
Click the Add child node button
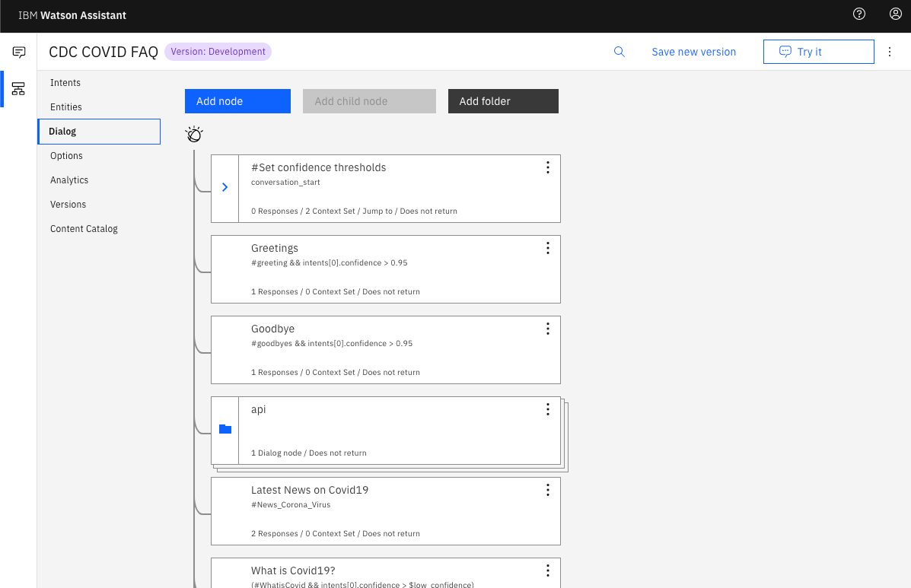(x=370, y=101)
